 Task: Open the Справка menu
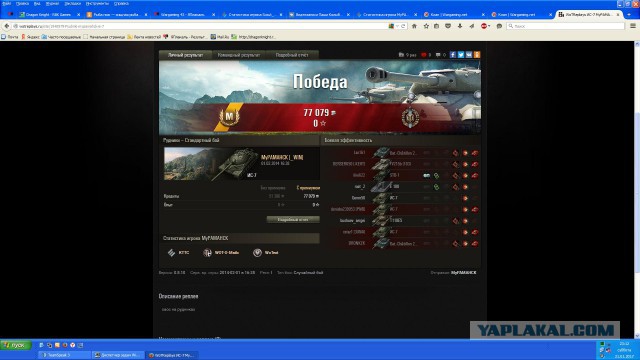coord(121,3)
